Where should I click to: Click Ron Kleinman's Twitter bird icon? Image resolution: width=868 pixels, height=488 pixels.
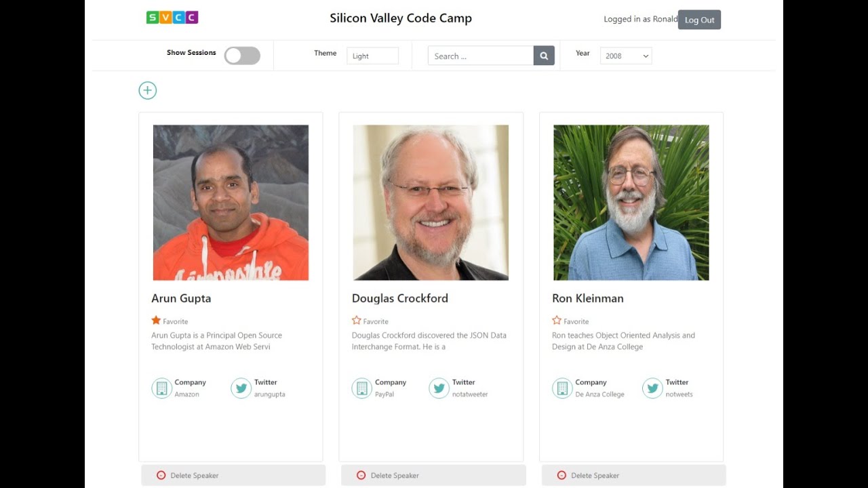pos(652,388)
